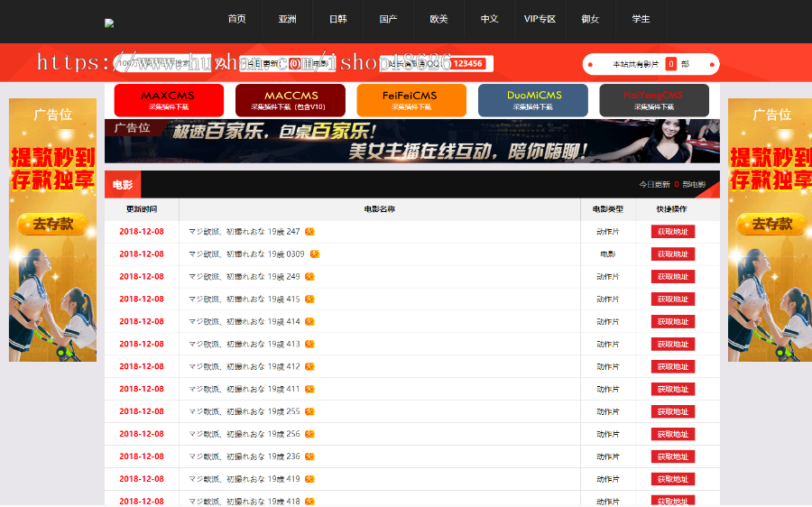Image resolution: width=812 pixels, height=507 pixels.
Task: Switch to the 中文 nav section
Action: (x=489, y=19)
